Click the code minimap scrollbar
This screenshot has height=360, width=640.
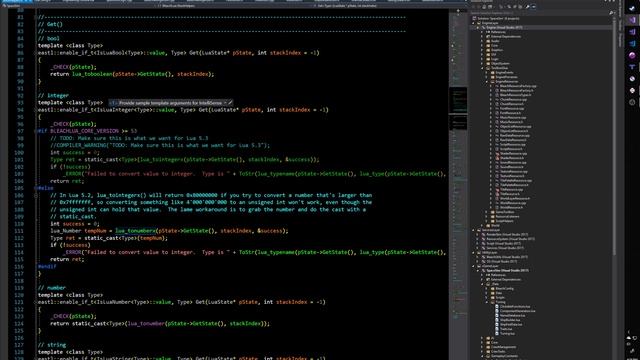pyautogui.click(x=458, y=184)
